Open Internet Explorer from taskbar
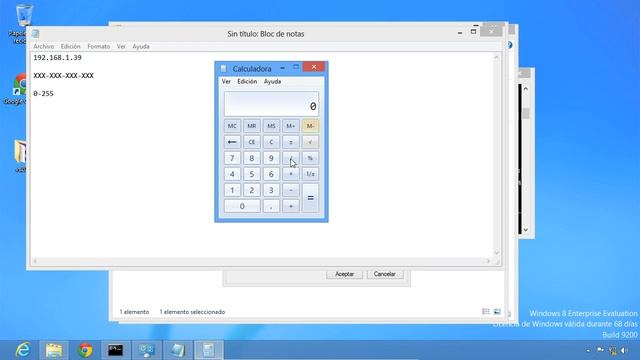640x360 pixels. 22,350
